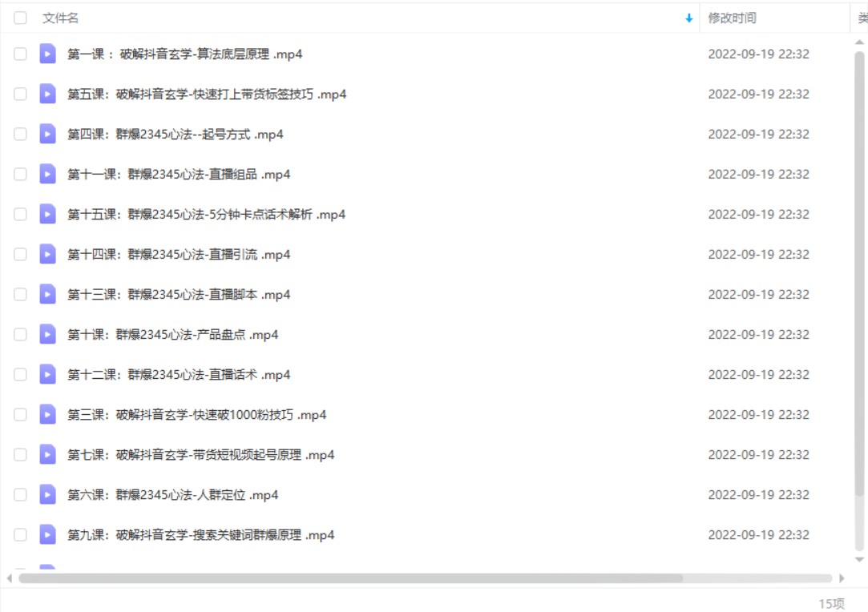The height and width of the screenshot is (612, 868).
Task: Click video icon for 第十一课 直播组品
Action: pyautogui.click(x=47, y=175)
